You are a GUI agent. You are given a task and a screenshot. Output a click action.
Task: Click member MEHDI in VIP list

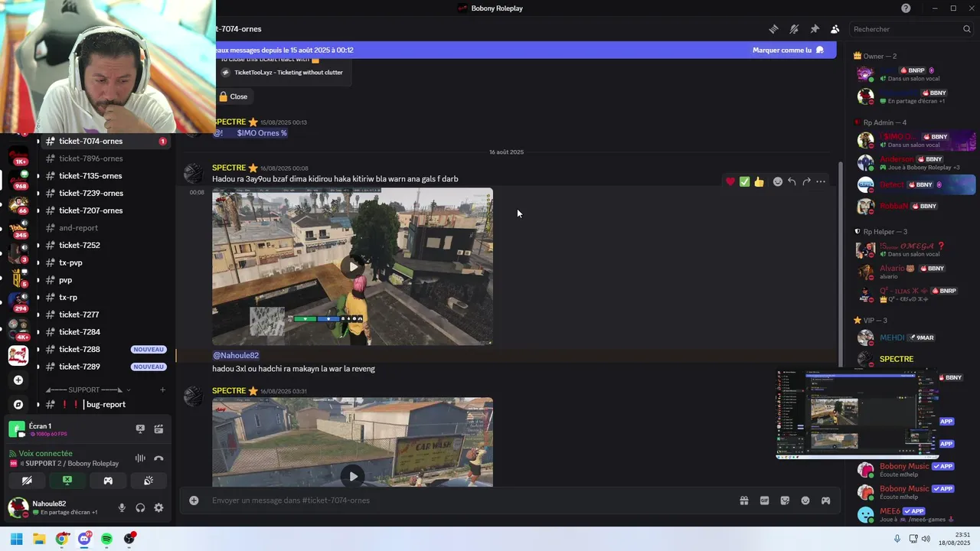[915, 337]
